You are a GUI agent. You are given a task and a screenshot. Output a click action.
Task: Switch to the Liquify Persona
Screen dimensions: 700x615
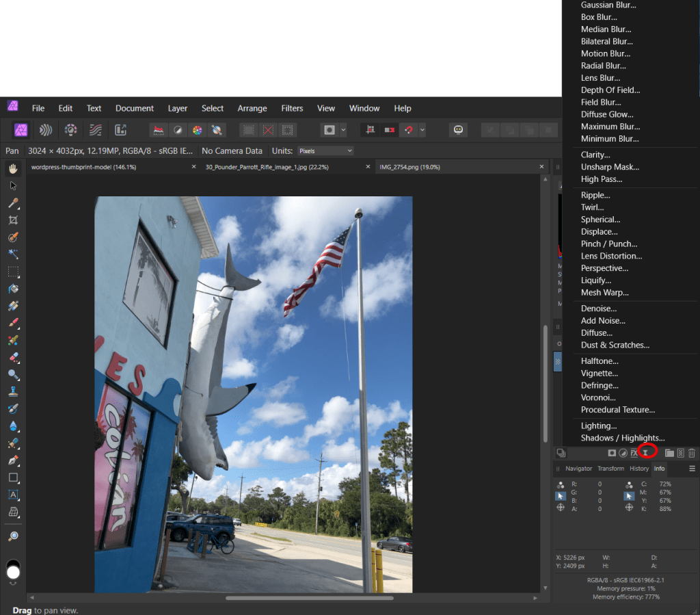[46, 130]
